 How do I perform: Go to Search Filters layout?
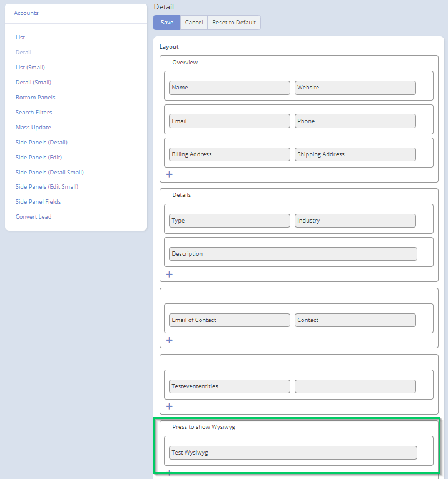tap(34, 113)
